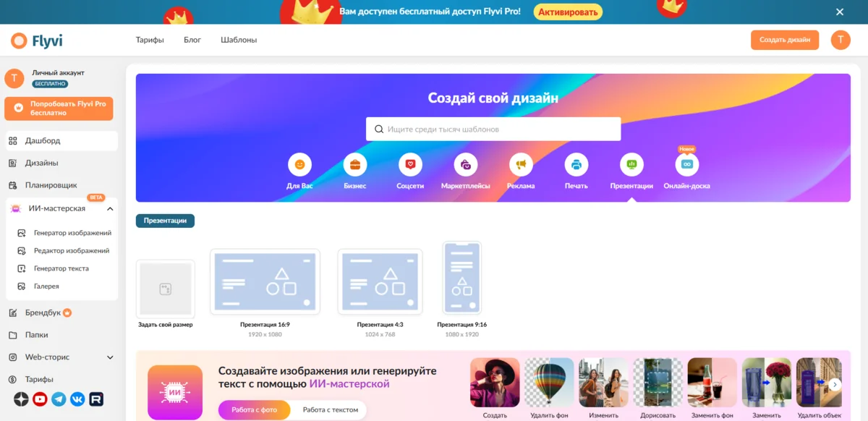868x421 pixels.
Task: Open the Соцсети category icon
Action: coord(410,165)
